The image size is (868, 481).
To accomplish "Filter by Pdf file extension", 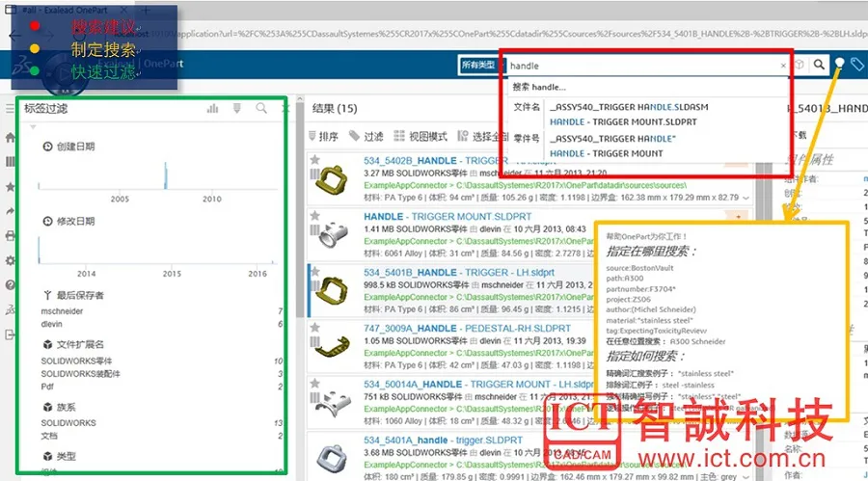I will (x=47, y=387).
